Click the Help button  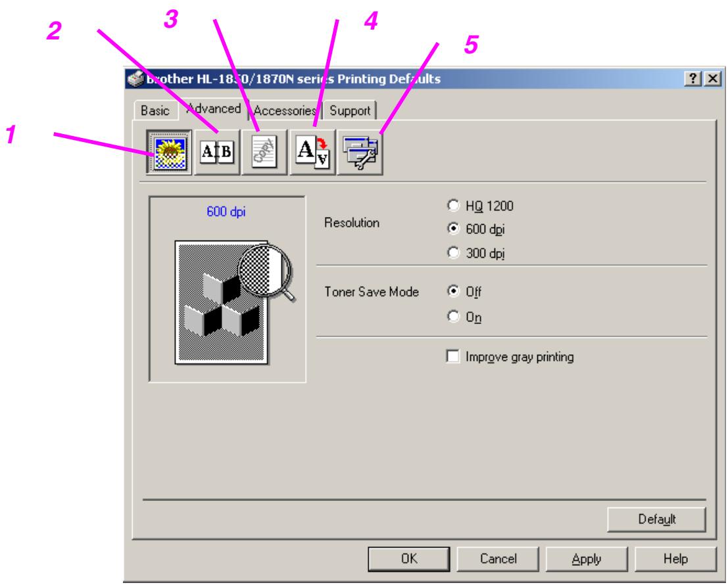tap(675, 559)
